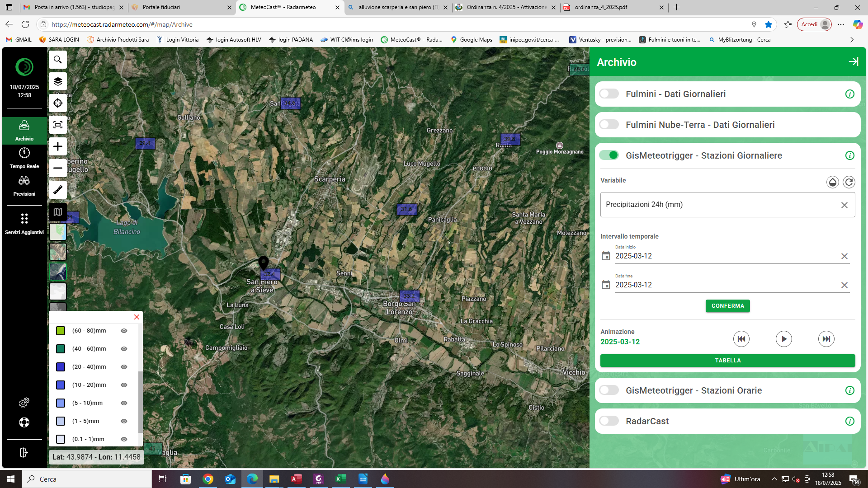This screenshot has width=868, height=488.
Task: Hide the (20 - 40)mm legend class
Action: [x=123, y=367]
